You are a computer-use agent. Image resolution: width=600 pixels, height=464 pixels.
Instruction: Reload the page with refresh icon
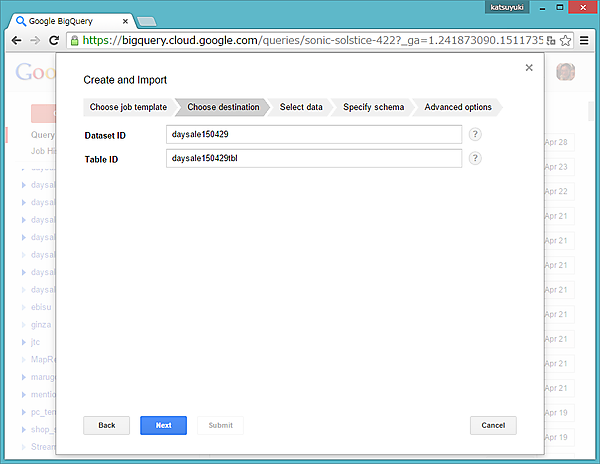[54, 41]
